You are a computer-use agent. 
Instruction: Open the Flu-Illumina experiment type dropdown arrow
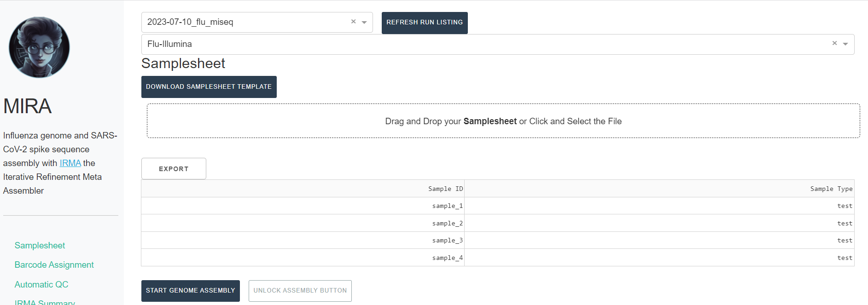point(845,44)
